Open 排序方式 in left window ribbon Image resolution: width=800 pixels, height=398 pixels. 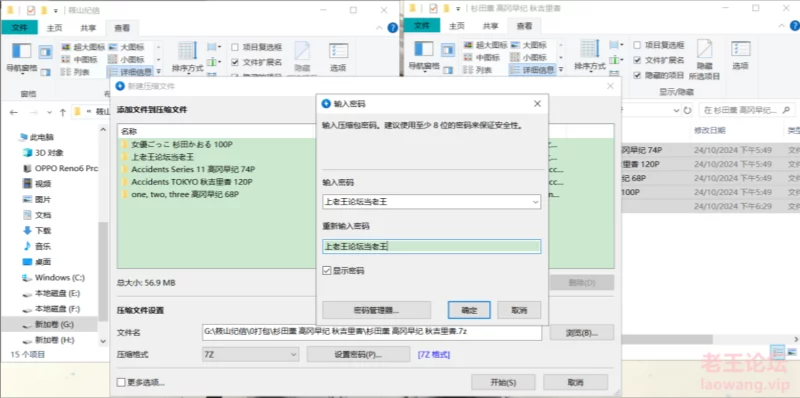187,57
